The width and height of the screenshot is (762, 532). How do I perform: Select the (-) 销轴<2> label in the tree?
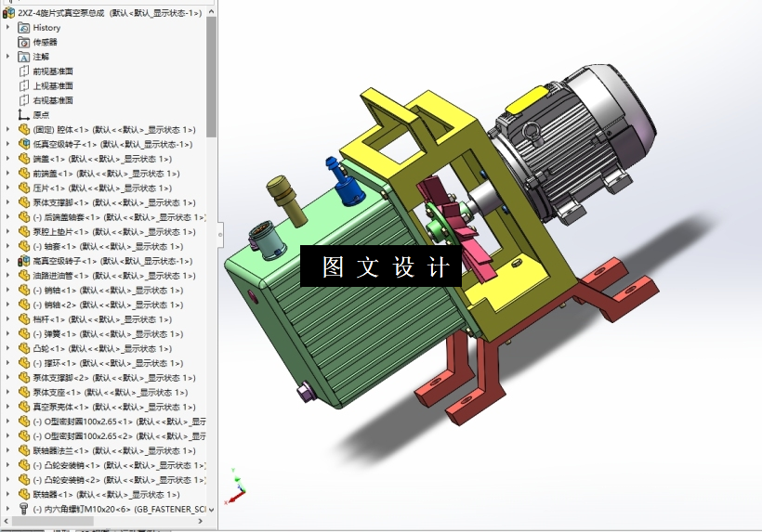108,305
